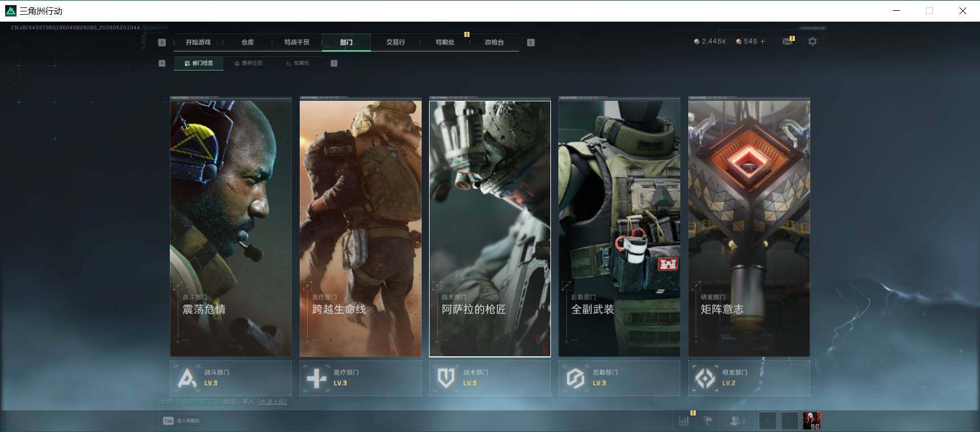Select the 部门任务 sub-tab
The width and height of the screenshot is (980, 432).
click(x=199, y=63)
